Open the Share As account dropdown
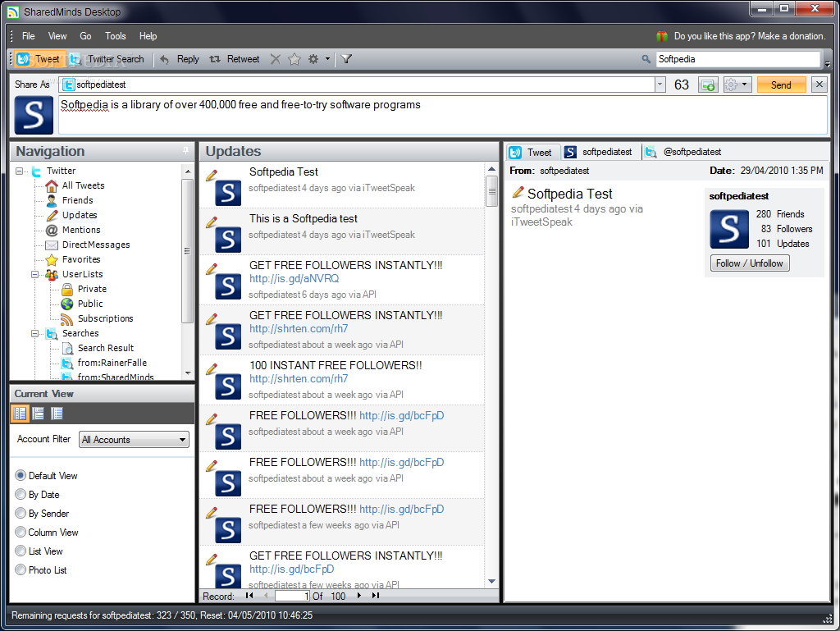The image size is (840, 631). pyautogui.click(x=660, y=85)
